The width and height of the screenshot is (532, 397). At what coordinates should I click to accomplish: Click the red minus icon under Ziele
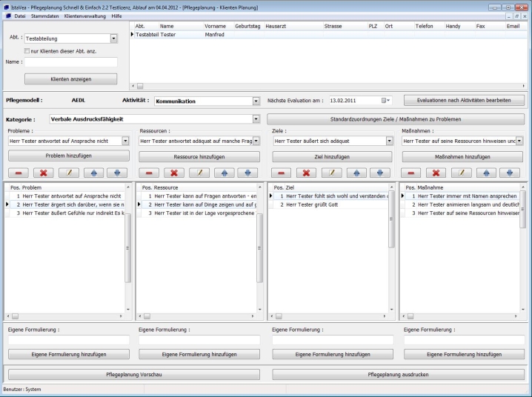[x=282, y=173]
